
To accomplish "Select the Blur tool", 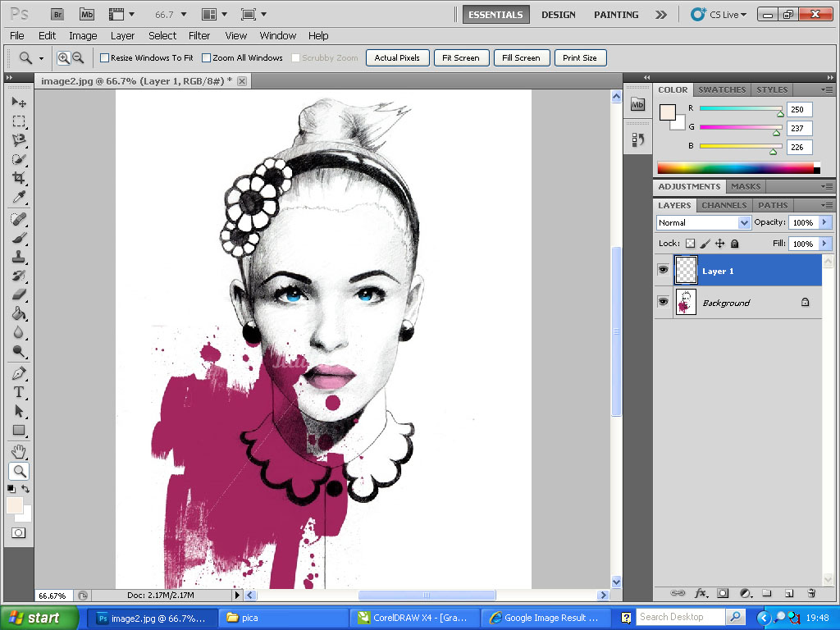I will coord(20,333).
